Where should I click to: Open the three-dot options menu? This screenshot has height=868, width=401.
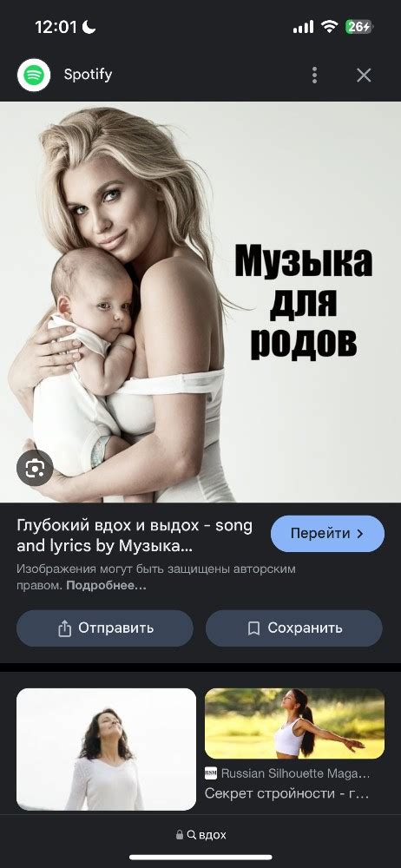314,76
